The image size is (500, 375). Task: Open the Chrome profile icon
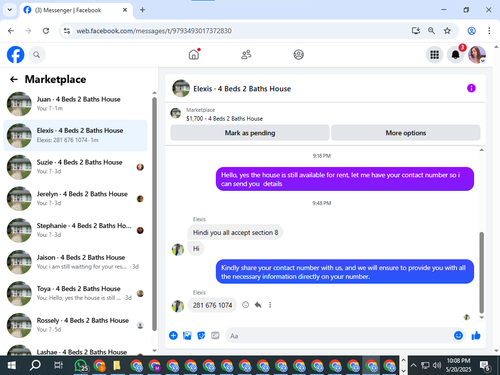click(x=471, y=31)
